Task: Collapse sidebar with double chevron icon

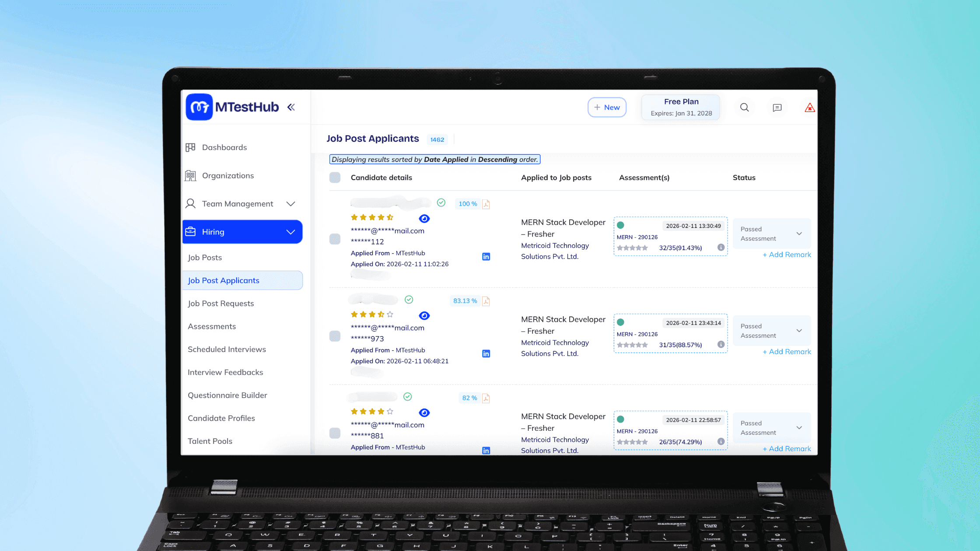Action: pos(291,107)
